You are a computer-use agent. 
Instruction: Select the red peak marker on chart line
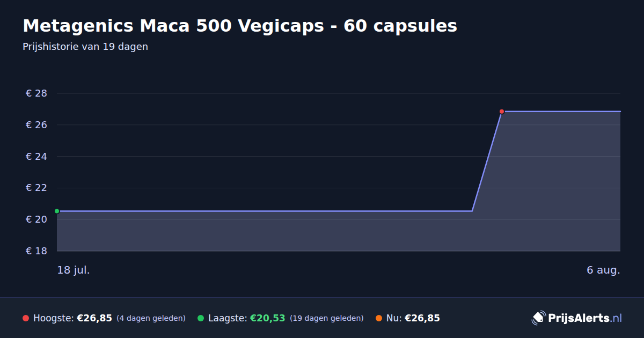click(502, 112)
